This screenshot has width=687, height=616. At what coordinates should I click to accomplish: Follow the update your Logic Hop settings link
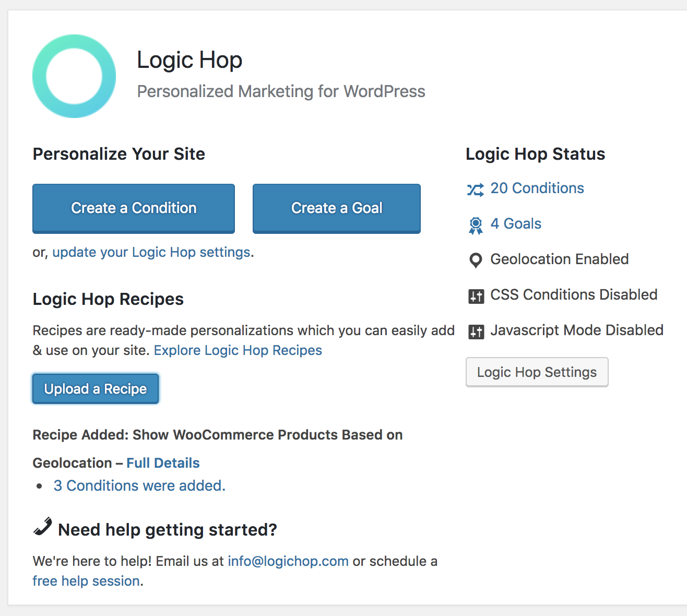point(151,252)
